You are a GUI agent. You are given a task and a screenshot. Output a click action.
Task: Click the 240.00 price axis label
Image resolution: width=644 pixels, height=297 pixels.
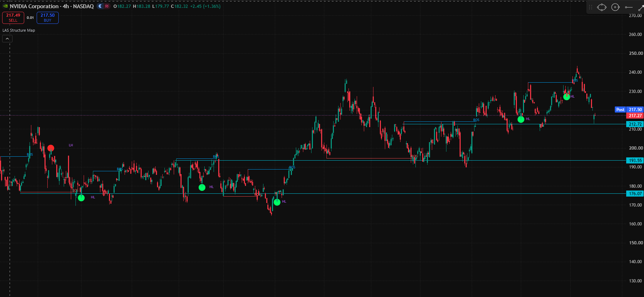(x=635, y=72)
